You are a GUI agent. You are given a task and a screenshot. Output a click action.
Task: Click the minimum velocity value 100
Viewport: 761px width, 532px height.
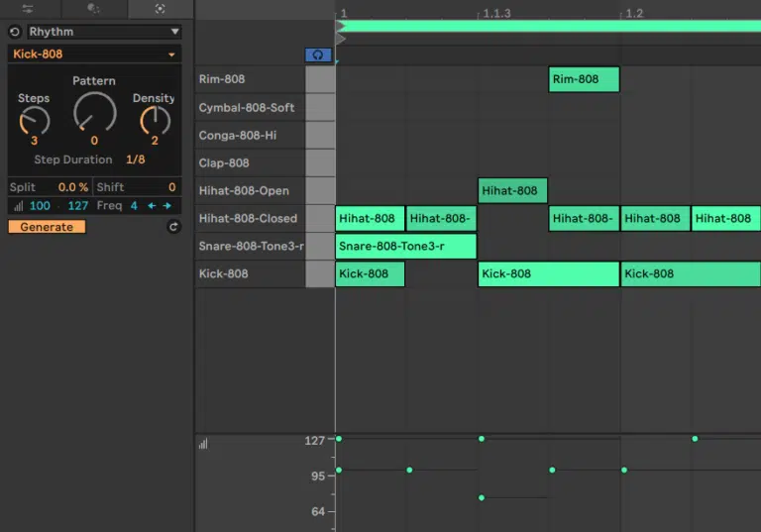coord(40,206)
